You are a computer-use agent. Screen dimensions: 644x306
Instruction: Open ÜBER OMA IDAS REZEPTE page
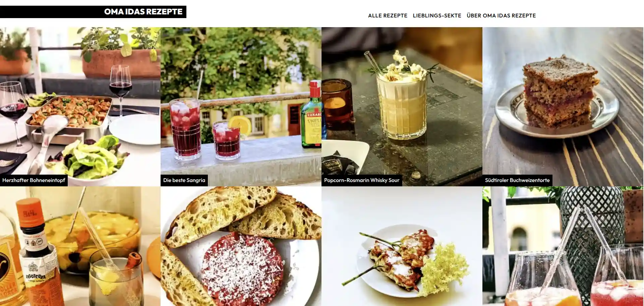click(x=501, y=15)
